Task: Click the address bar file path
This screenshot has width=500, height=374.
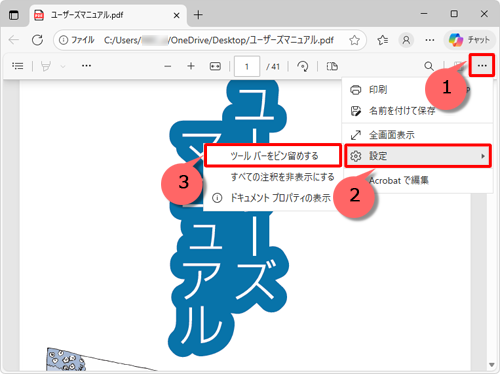Action: [x=219, y=40]
